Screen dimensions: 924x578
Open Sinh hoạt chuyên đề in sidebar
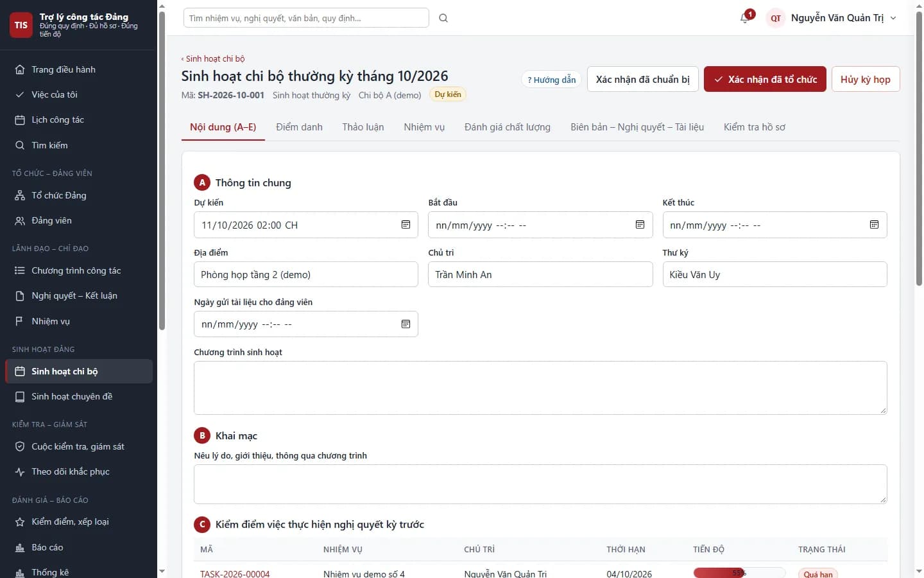click(79, 396)
